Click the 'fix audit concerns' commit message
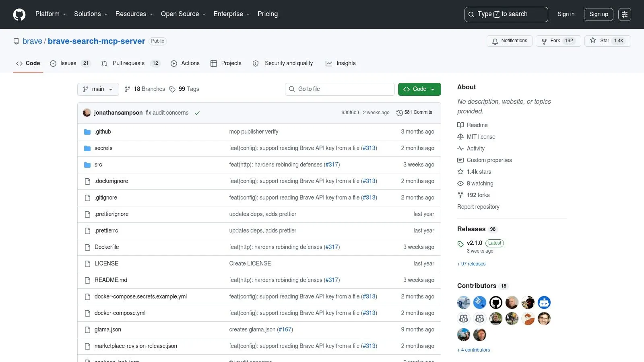 167,113
